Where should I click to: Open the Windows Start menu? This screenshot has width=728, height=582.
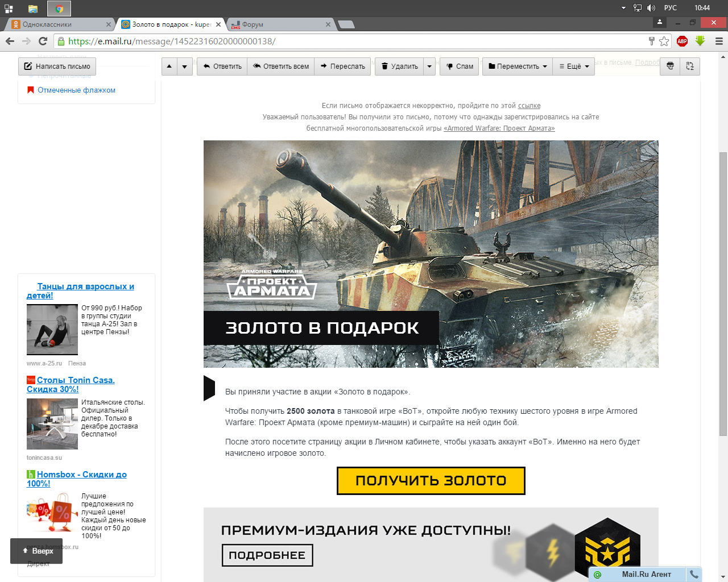[9, 8]
